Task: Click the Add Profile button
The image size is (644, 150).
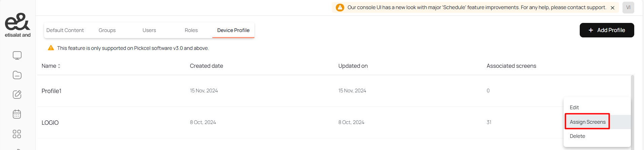Action: point(607,30)
